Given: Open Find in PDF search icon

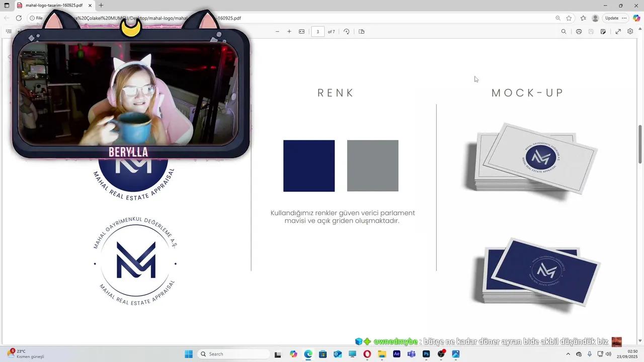Looking at the screenshot, I should pos(563,32).
